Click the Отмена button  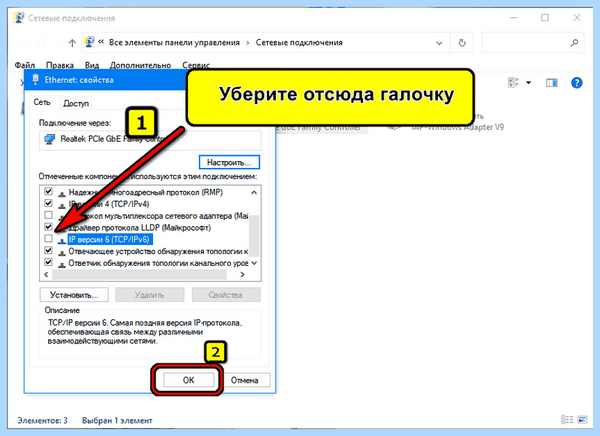click(244, 380)
